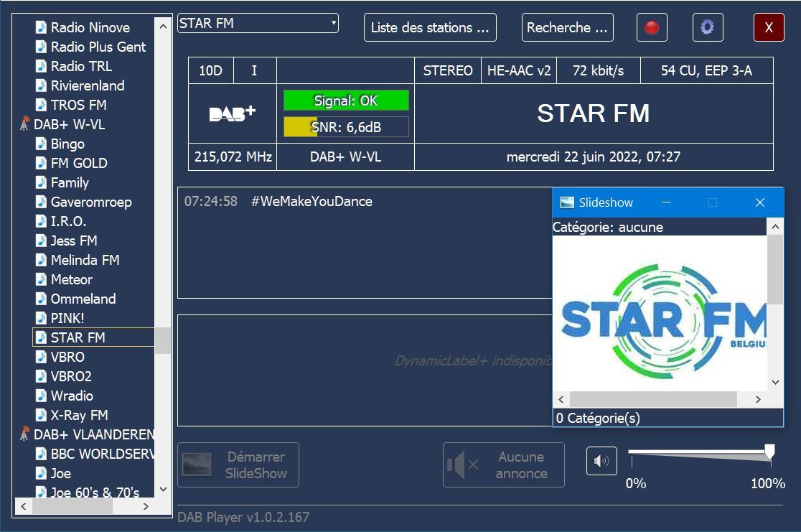The width and height of the screenshot is (801, 532).
Task: Close the DAB Player with red X
Action: click(x=769, y=27)
